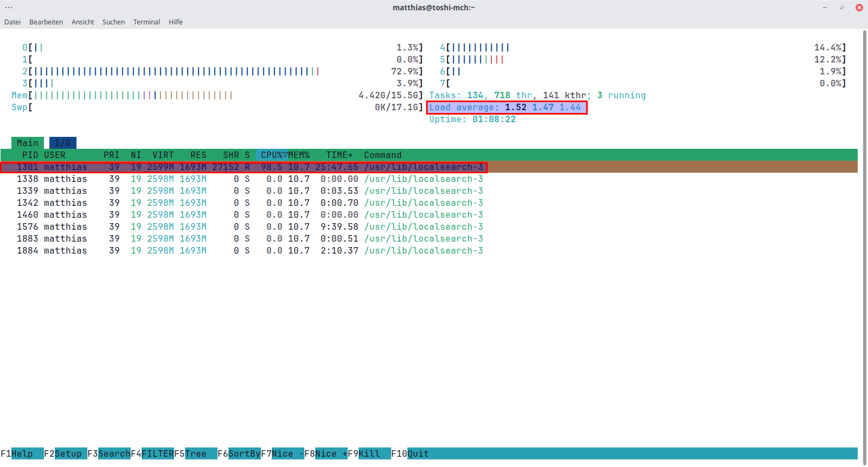Click F3 Search in the function bar
This screenshot has height=467, width=868.
[108, 454]
